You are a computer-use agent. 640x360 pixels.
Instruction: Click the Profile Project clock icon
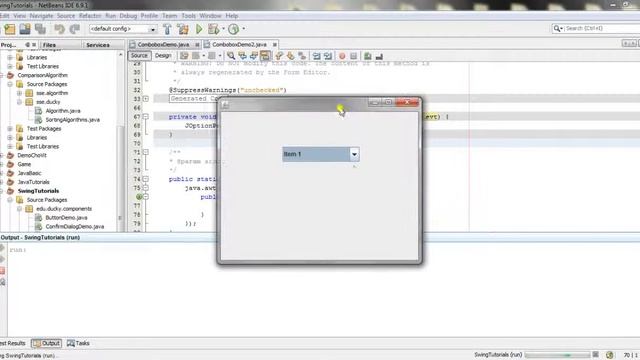click(233, 29)
